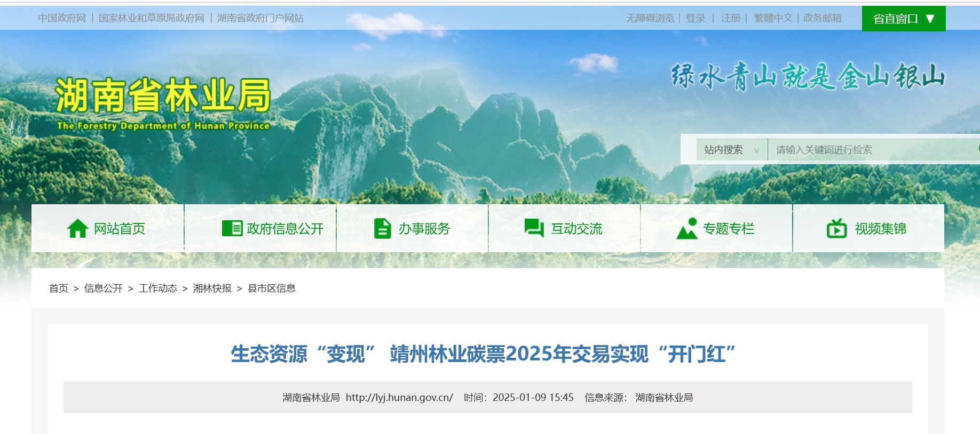Open the 中国政府网 link
This screenshot has height=434, width=980.
[62, 18]
